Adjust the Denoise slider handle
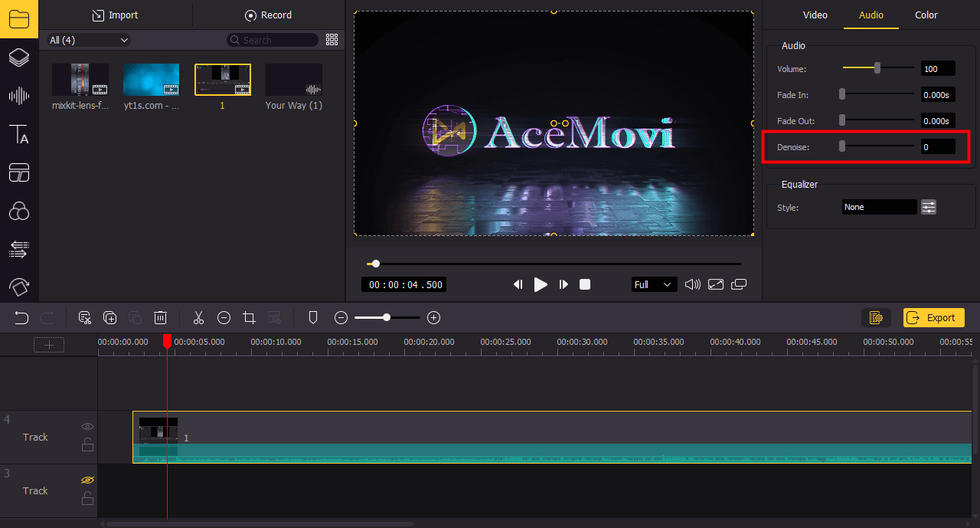The image size is (980, 528). click(x=842, y=146)
